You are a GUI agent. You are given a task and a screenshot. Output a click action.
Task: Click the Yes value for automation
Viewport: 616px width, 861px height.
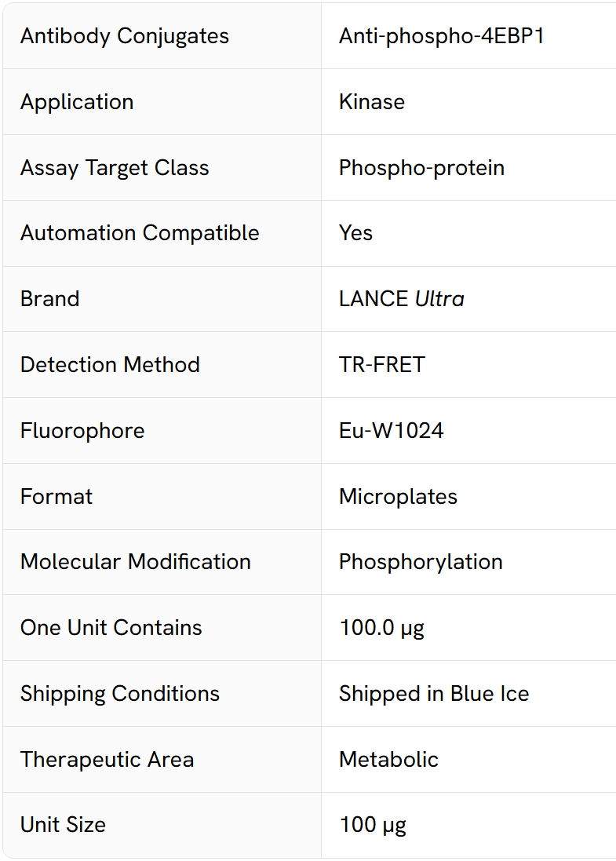click(x=355, y=233)
